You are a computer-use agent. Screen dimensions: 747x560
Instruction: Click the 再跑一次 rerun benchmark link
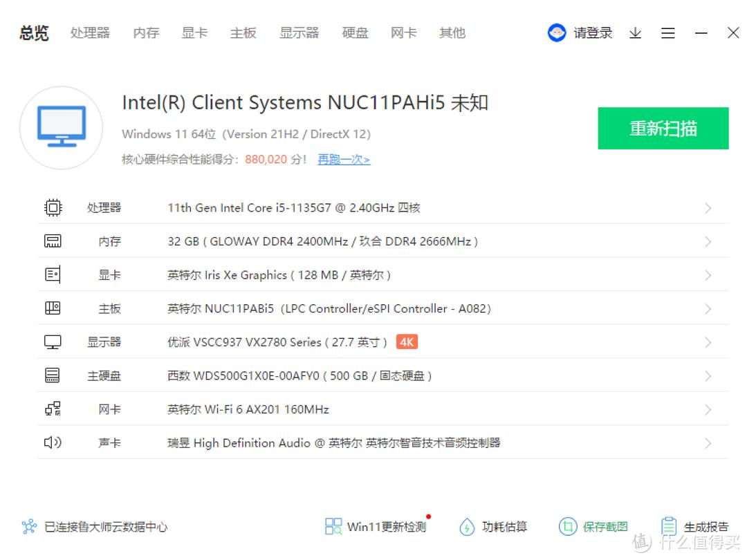[x=344, y=159]
